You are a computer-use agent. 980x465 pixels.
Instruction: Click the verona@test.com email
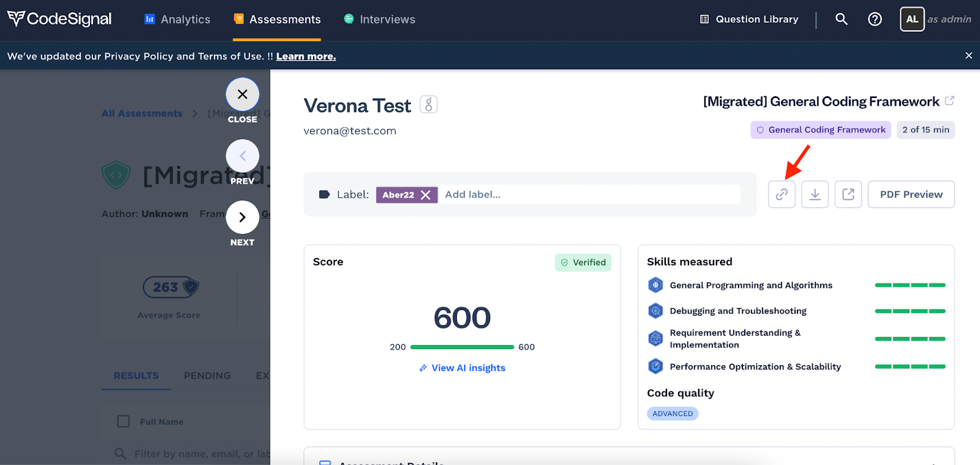[350, 131]
